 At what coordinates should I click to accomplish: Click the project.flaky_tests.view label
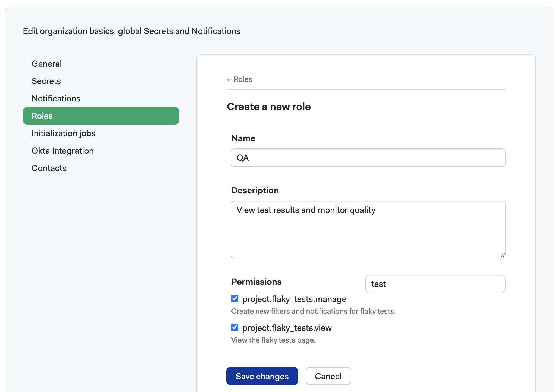(x=287, y=328)
